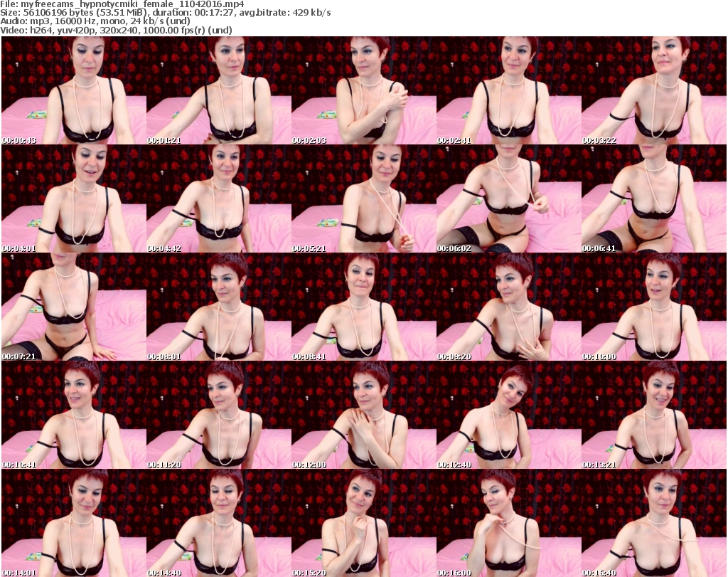
Task: Pick the thumbnail at 00:15:20
Action: pos(364,523)
